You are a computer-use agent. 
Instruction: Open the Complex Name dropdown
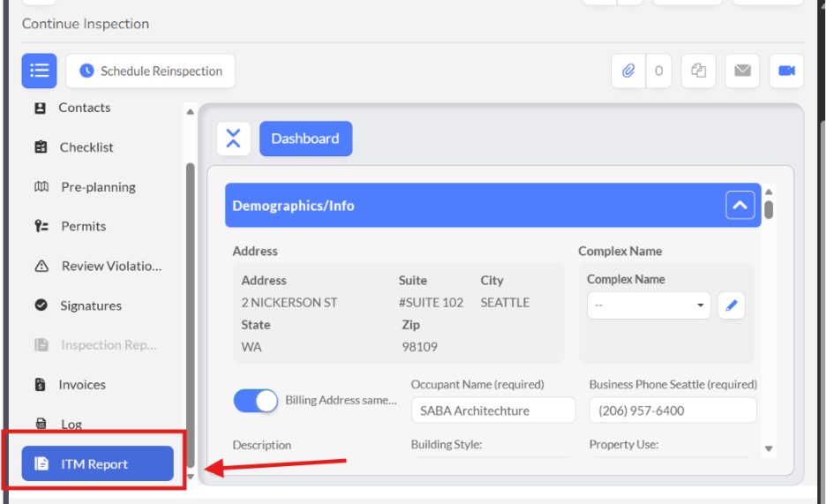pos(649,306)
